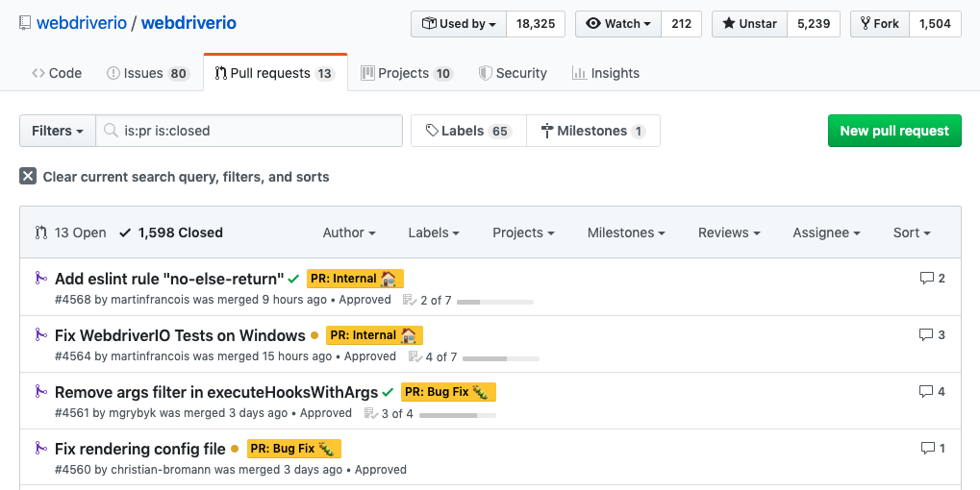Open PR Fix WebdriverIO Tests on Windows
This screenshot has height=490, width=980.
pos(180,335)
